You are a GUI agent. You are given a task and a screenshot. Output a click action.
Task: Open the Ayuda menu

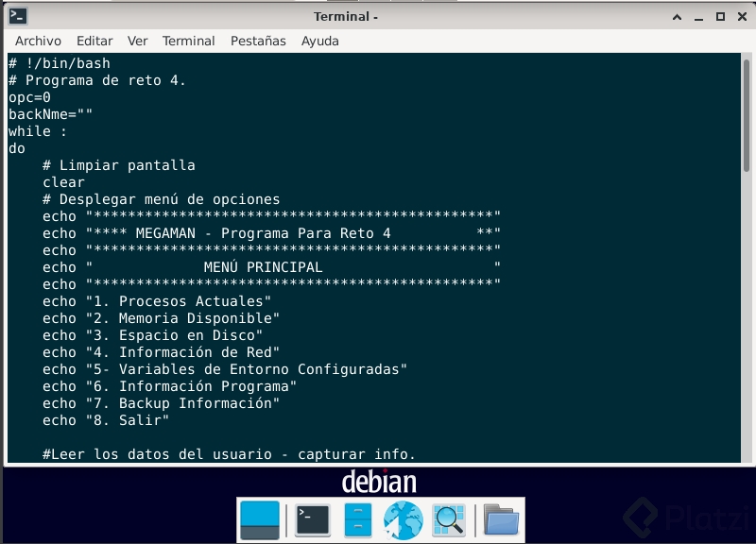click(319, 41)
